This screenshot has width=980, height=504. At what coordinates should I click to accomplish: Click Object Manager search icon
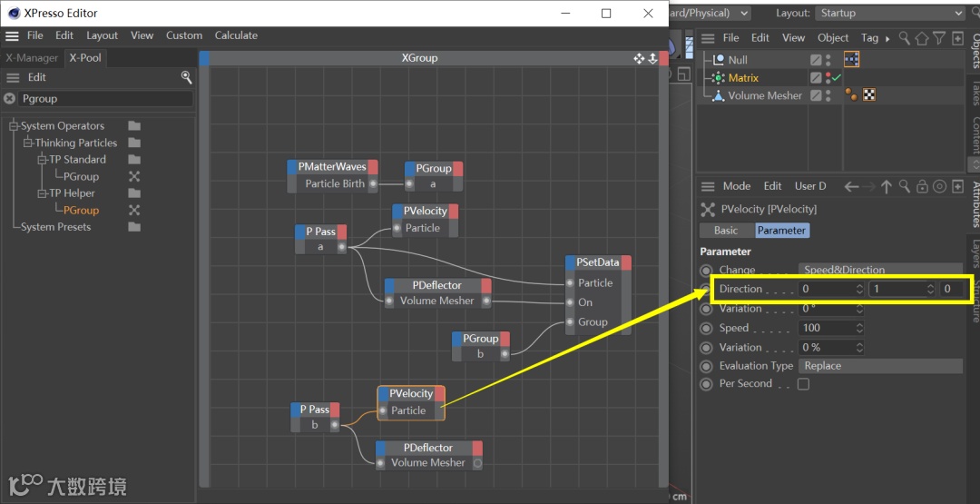coord(905,38)
